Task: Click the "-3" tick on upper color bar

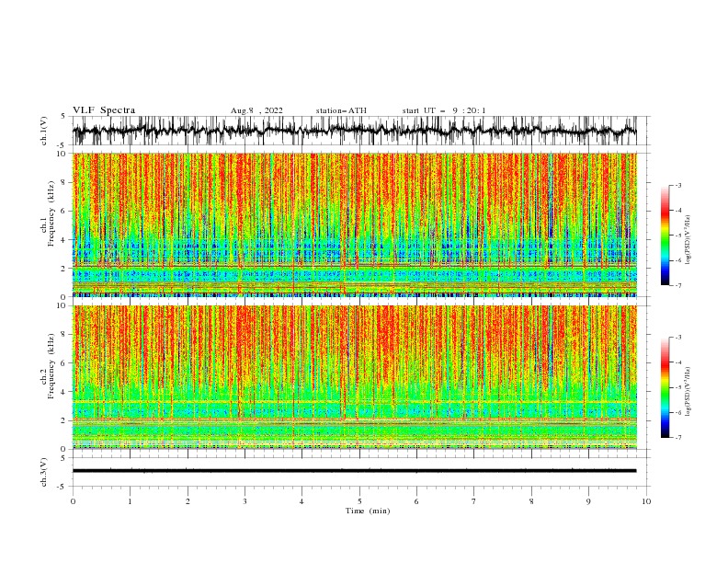Action: tap(677, 185)
